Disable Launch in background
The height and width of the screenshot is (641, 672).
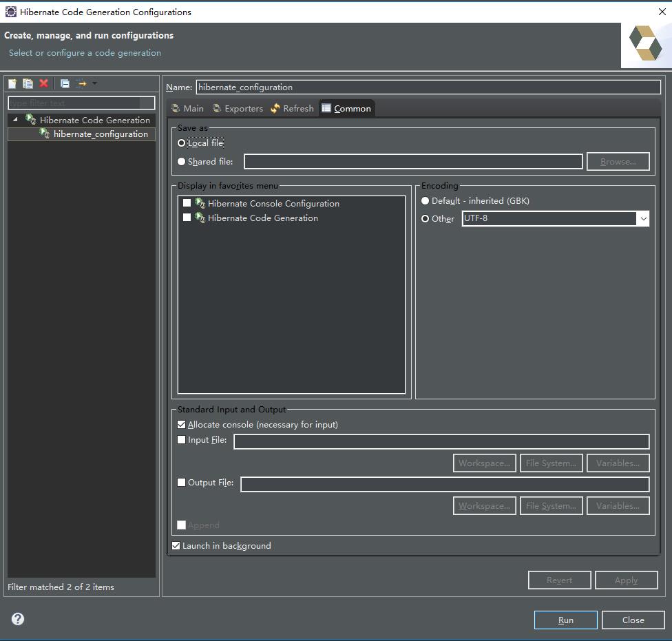click(x=176, y=545)
